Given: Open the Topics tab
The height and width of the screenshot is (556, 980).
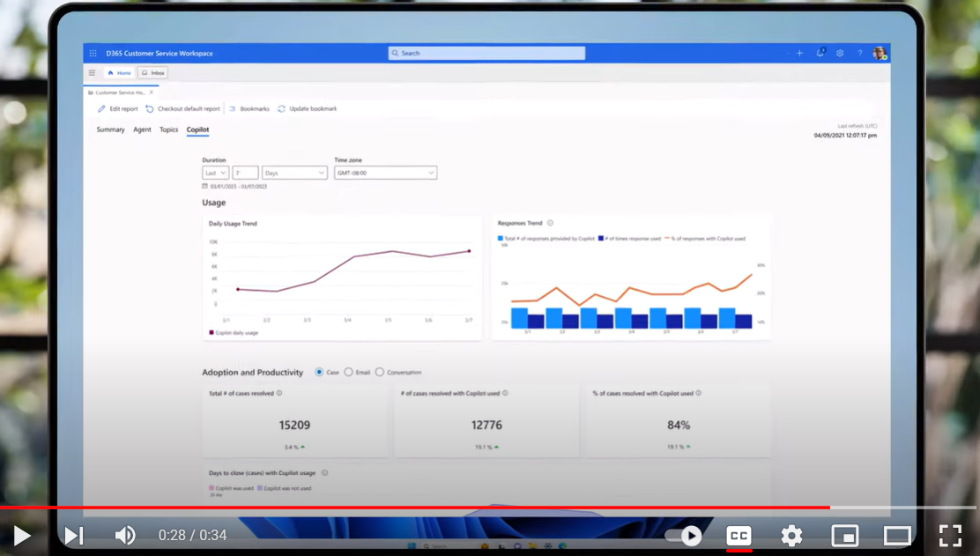Looking at the screenshot, I should (168, 130).
